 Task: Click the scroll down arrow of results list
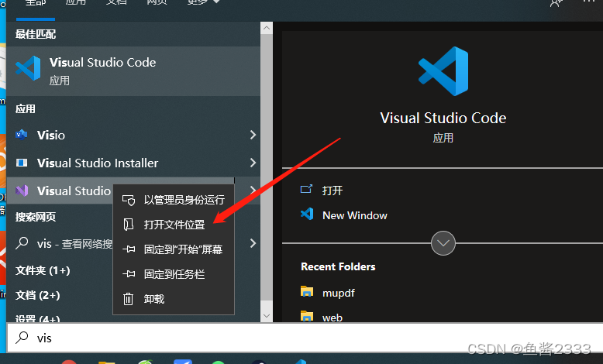[267, 316]
